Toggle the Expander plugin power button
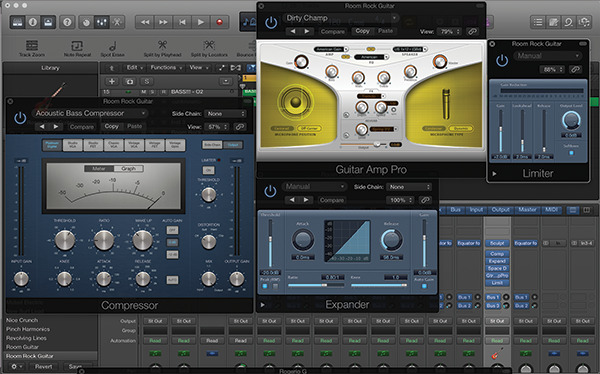This screenshot has width=600, height=374. click(270, 191)
